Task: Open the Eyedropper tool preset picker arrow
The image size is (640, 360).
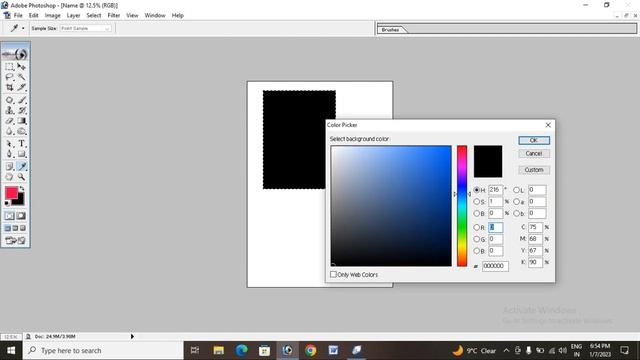Action: [23, 28]
